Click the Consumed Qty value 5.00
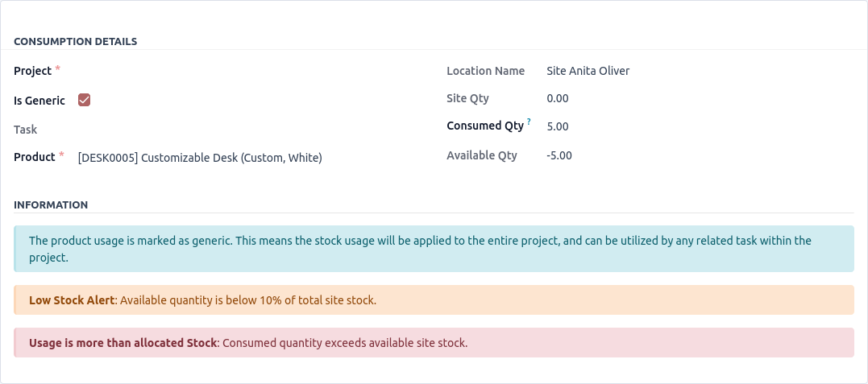Viewport: 868px width, 384px height. (558, 127)
